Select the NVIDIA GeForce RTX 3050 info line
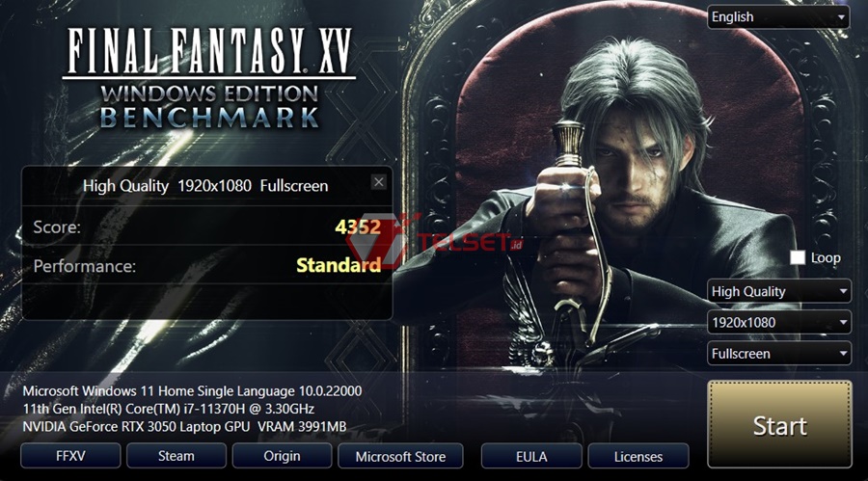868x481 pixels. (184, 427)
